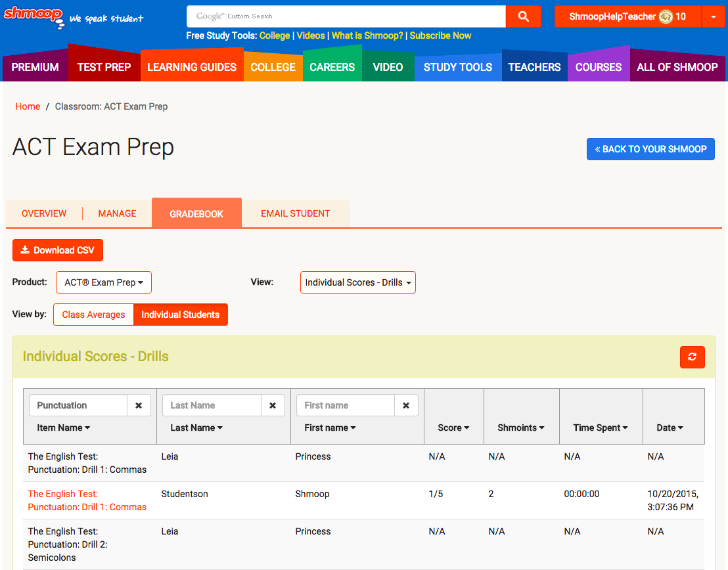Sort by Shmoints column

pyautogui.click(x=521, y=427)
